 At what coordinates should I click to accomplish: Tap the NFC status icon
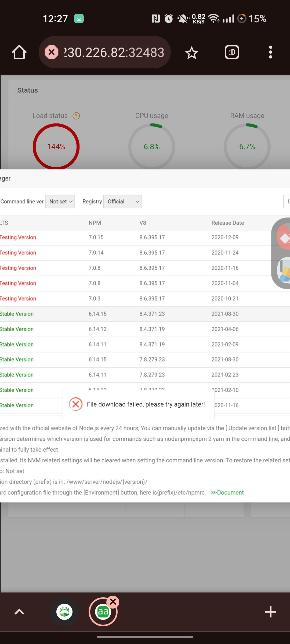tap(156, 19)
